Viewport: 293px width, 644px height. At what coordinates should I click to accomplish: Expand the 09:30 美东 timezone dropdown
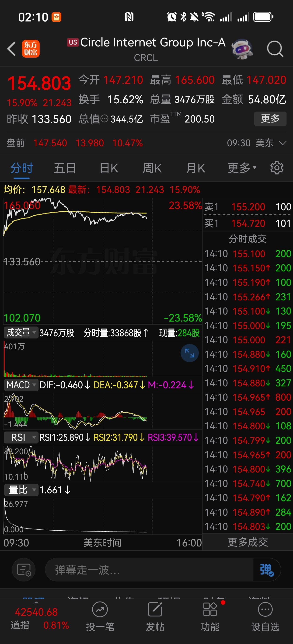point(257,143)
